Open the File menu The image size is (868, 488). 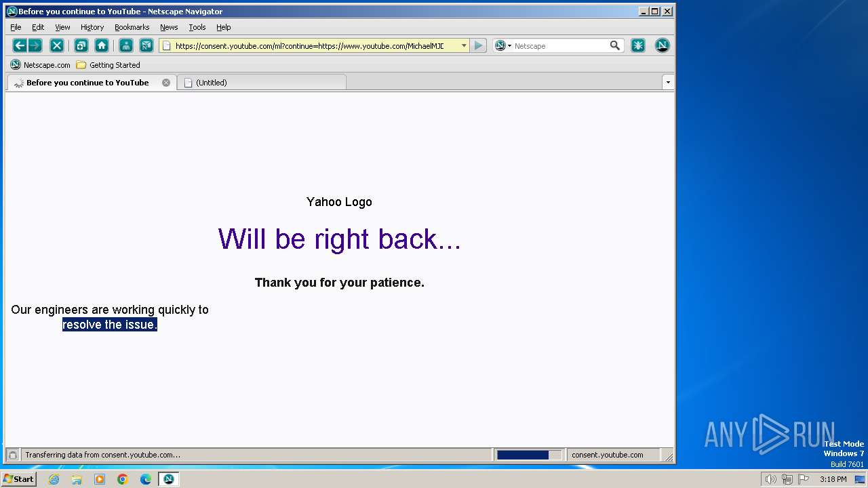(16, 27)
